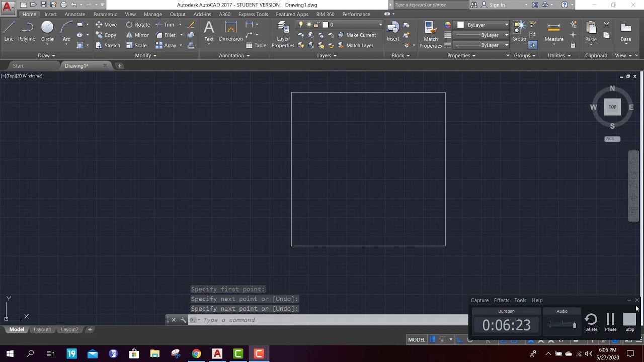Viewport: 644px width, 362px height.
Task: Select the Line tool
Action: point(9,31)
